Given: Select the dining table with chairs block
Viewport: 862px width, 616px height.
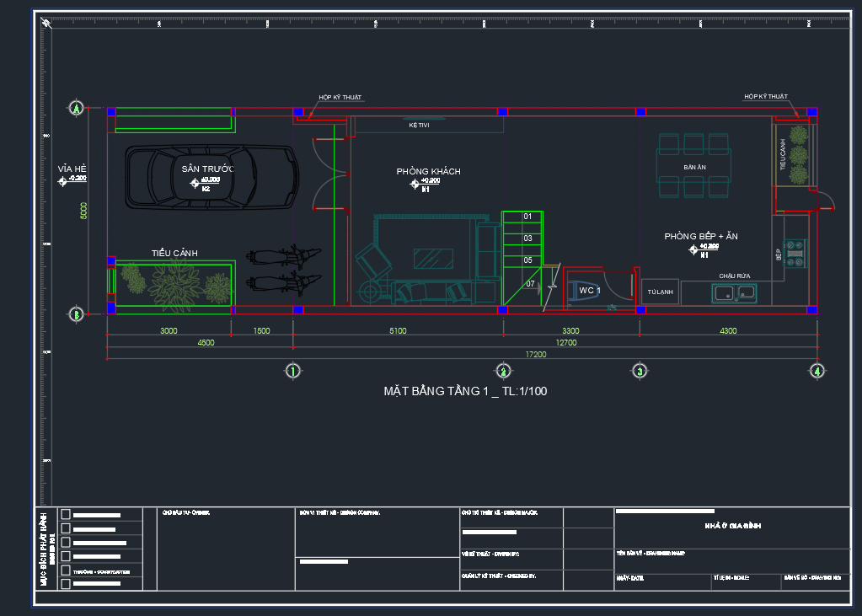Looking at the screenshot, I should tap(694, 167).
